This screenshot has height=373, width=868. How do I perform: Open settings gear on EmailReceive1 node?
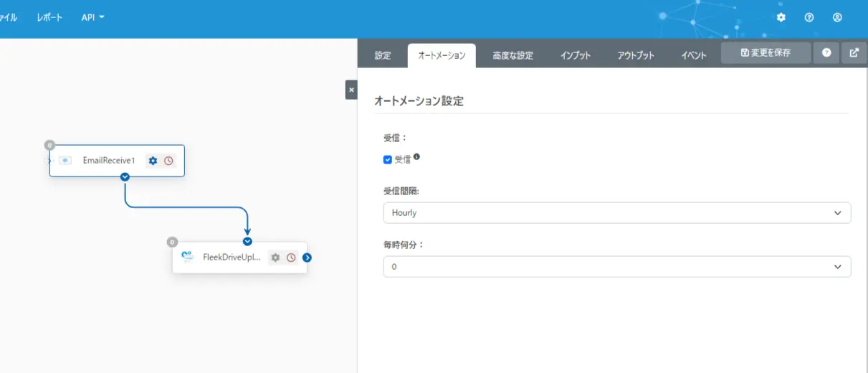(x=153, y=161)
